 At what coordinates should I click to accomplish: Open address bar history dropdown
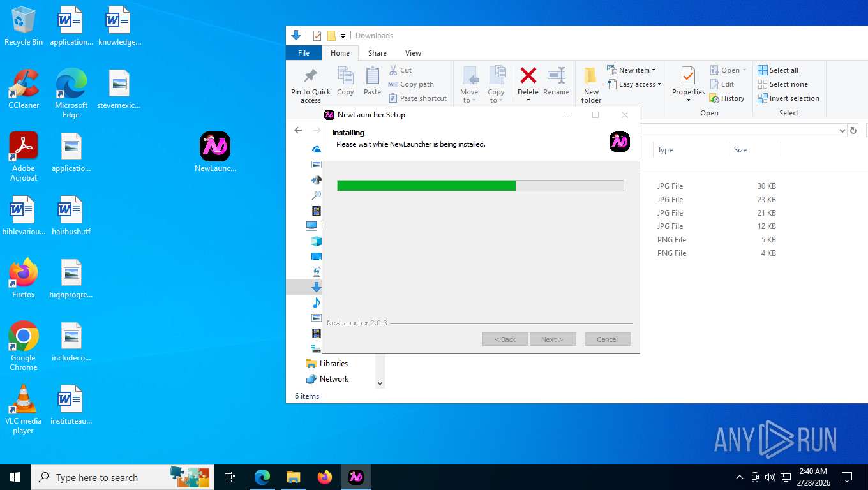[842, 130]
